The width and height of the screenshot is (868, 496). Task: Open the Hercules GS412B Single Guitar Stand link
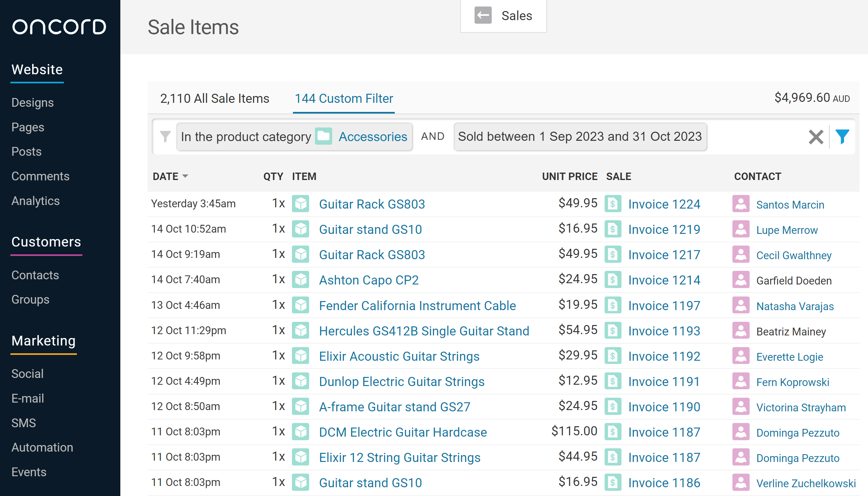[424, 331]
